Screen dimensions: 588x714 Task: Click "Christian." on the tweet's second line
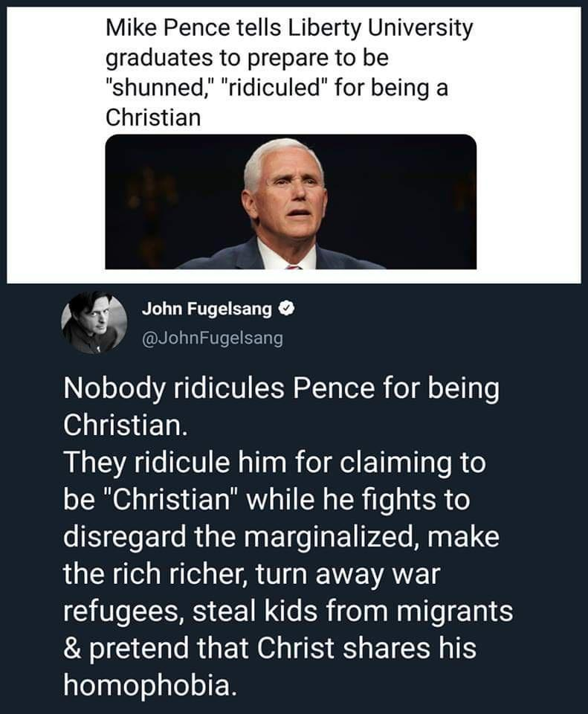tap(122, 426)
